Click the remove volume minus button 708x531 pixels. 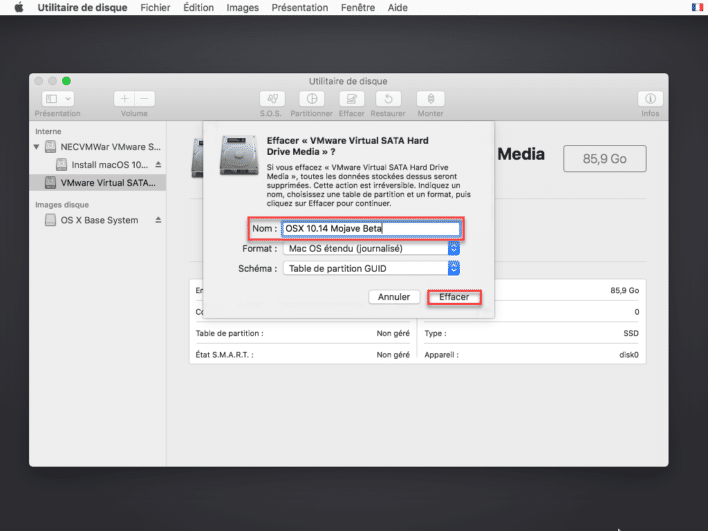[144, 98]
